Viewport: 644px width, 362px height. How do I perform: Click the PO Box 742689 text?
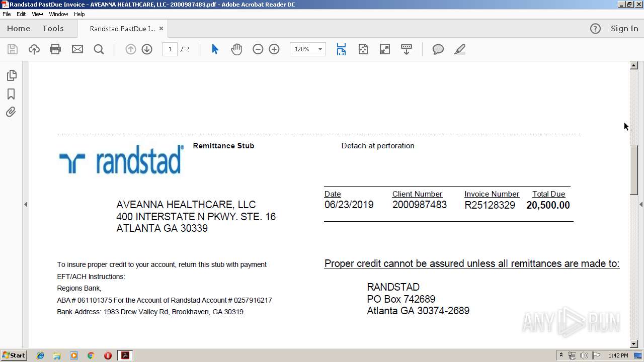coord(401,299)
